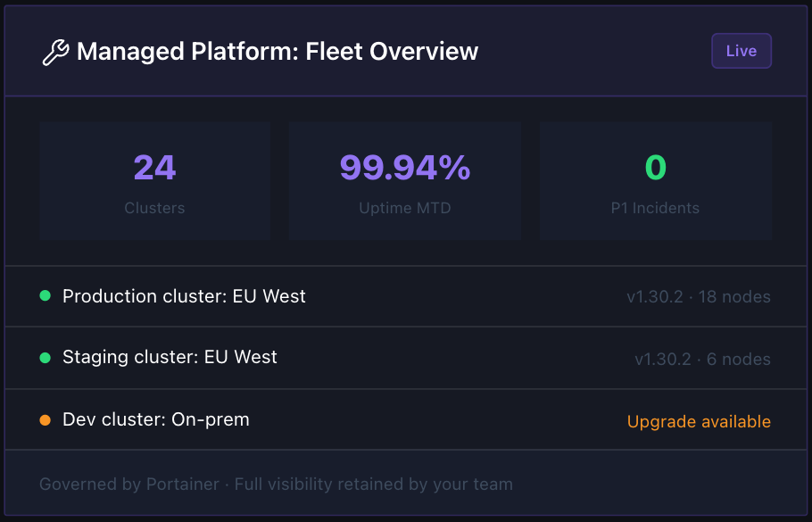Click the Uptime MTD label
This screenshot has height=522, width=812.
[405, 208]
